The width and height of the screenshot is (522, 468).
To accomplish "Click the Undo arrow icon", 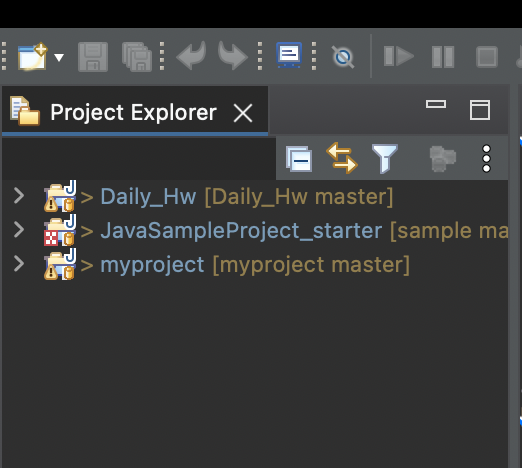I will [192, 56].
